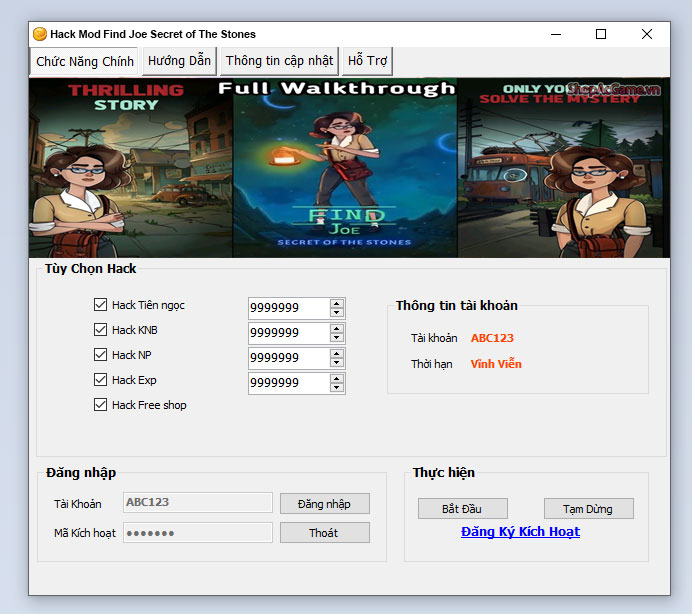693x616 pixels.
Task: Switch to Chức Năng Chính tab
Action: tap(84, 61)
